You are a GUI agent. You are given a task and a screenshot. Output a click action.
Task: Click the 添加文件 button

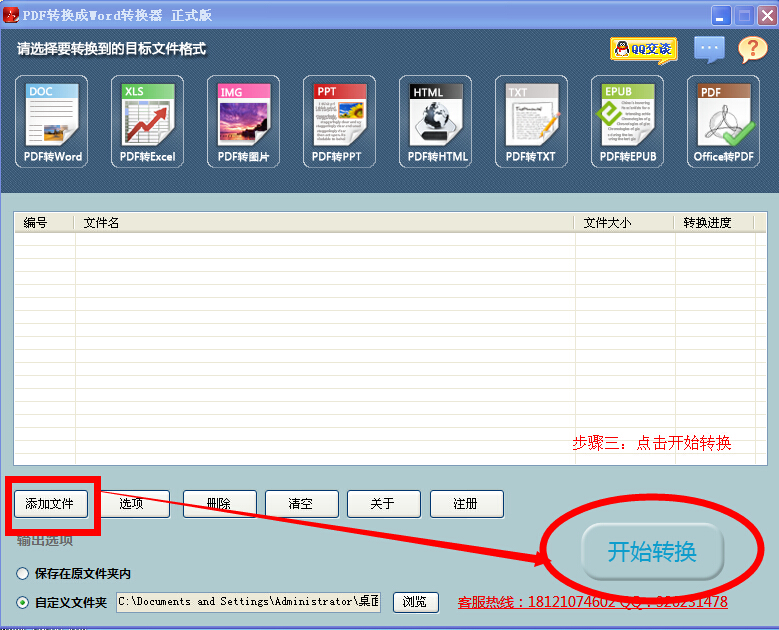(x=50, y=504)
